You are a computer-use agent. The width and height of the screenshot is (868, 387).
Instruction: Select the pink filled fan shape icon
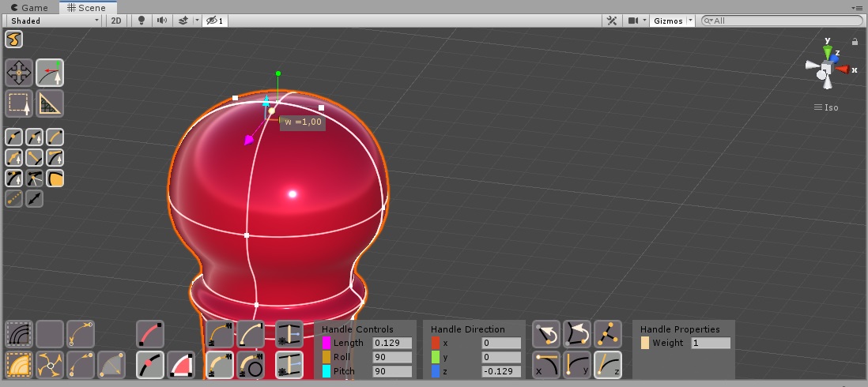181,365
